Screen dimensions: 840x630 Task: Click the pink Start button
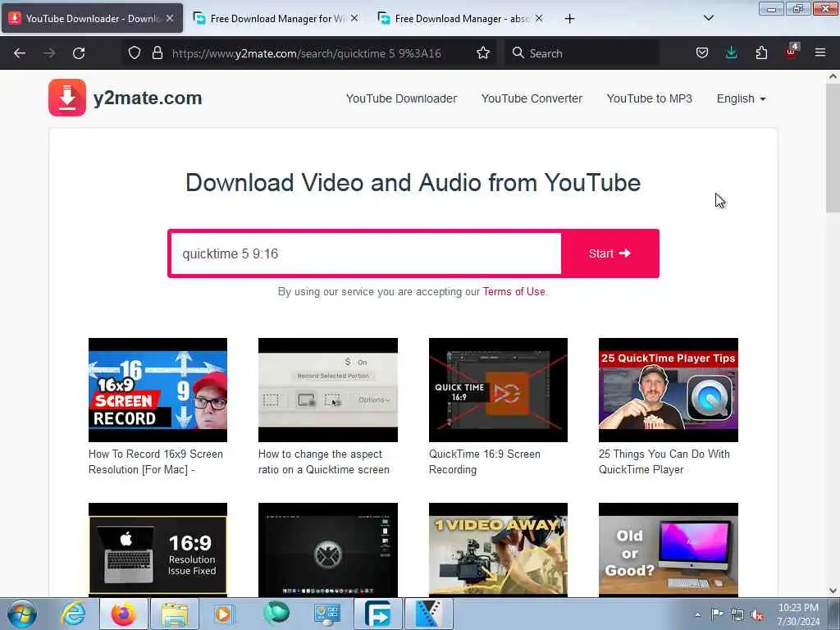(609, 253)
